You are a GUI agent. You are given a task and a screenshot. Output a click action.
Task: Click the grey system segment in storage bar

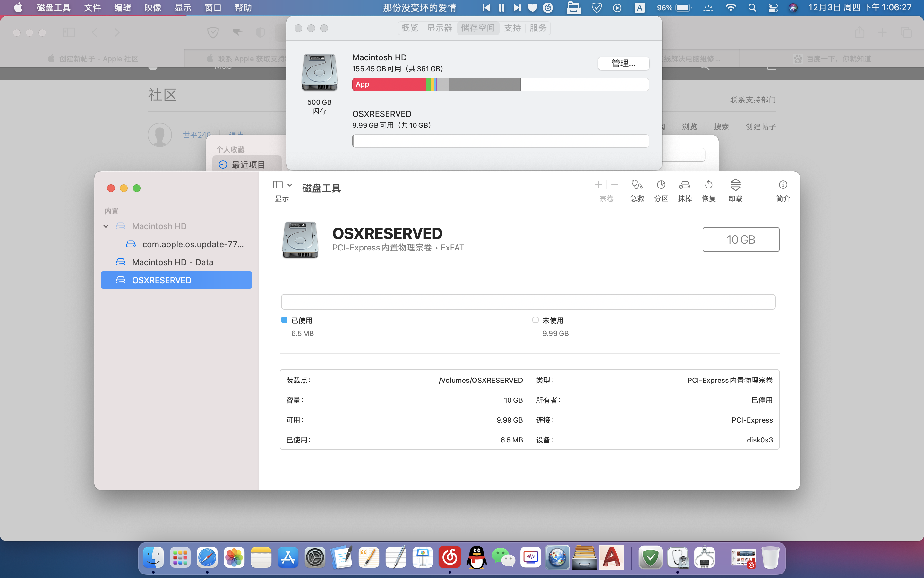pos(485,84)
